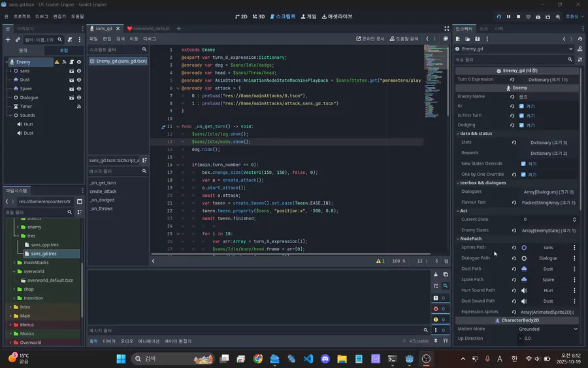This screenshot has height=368, width=588.
Task: Fold the _on_get_turn function at line 11
Action: 178,127
